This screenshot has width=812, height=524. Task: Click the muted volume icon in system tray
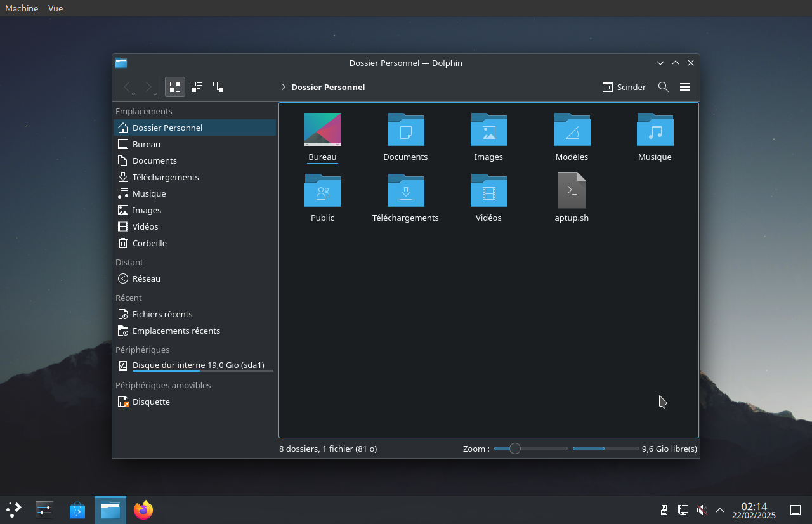click(702, 510)
